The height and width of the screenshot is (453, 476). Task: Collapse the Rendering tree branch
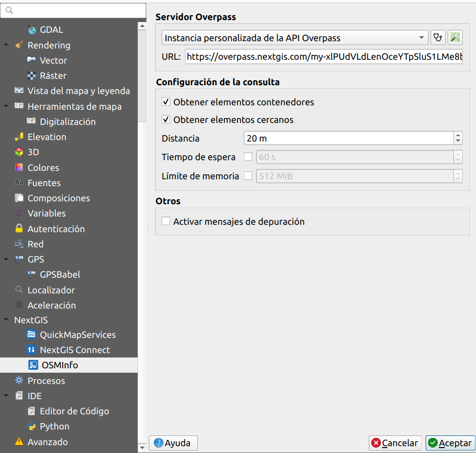(x=6, y=45)
